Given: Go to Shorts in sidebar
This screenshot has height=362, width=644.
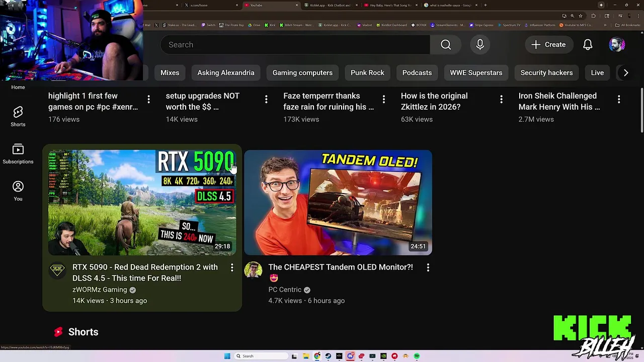Looking at the screenshot, I should (x=18, y=116).
